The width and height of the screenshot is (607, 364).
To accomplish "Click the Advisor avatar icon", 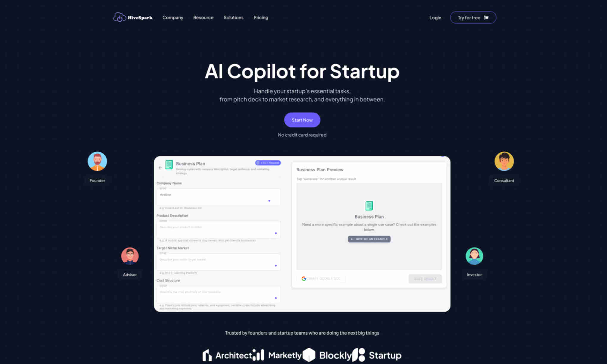I will [x=130, y=256].
